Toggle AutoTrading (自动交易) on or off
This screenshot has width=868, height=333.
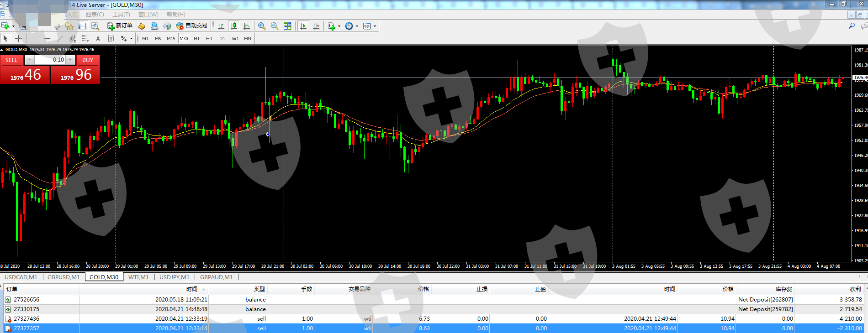tap(191, 26)
